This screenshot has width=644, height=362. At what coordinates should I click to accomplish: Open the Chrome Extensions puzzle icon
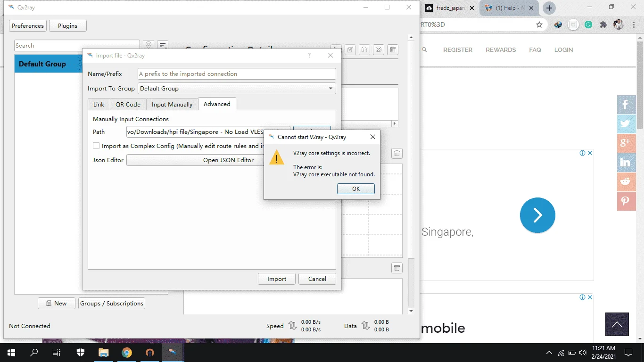pos(603,25)
